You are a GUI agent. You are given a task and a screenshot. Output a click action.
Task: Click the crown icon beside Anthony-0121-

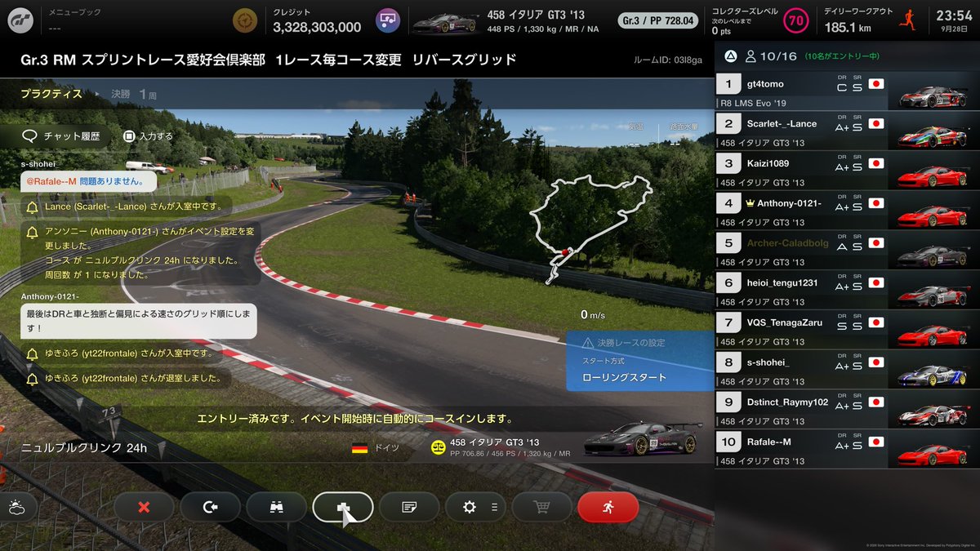tap(751, 203)
